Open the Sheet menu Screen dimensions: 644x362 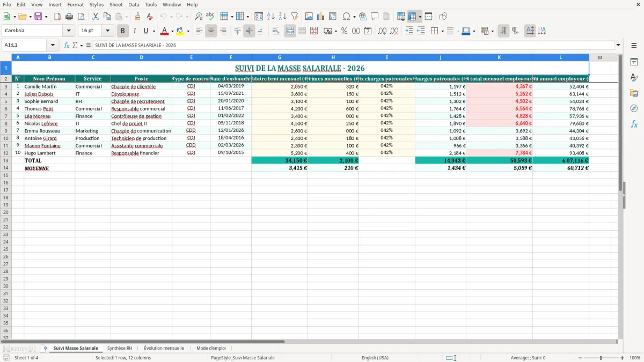[116, 4]
